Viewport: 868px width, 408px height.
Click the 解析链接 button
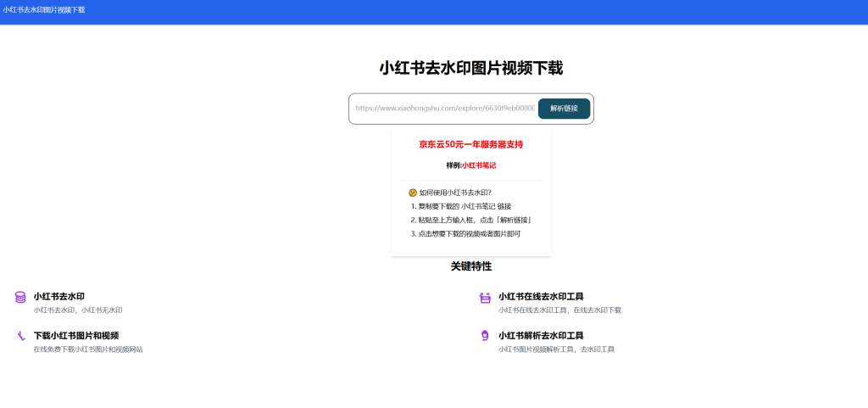coord(564,109)
